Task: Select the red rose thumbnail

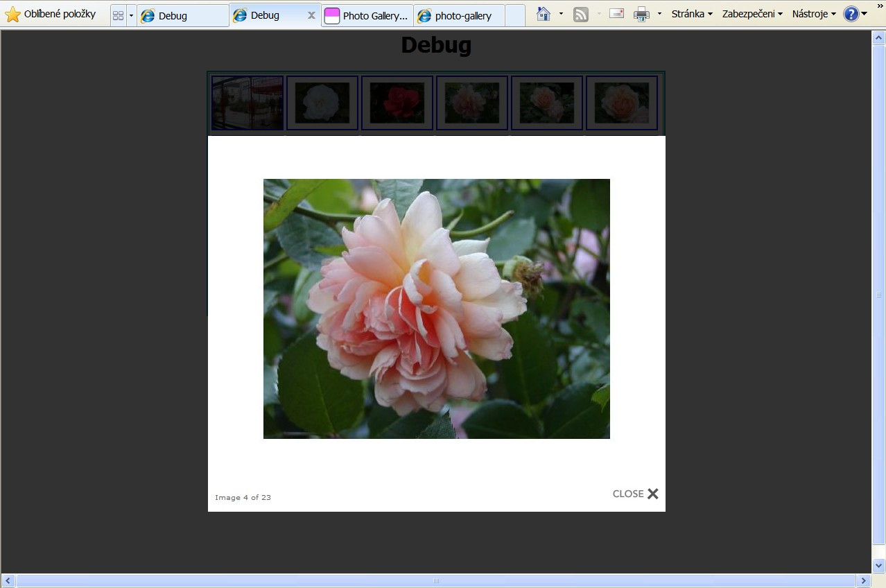Action: coord(397,103)
